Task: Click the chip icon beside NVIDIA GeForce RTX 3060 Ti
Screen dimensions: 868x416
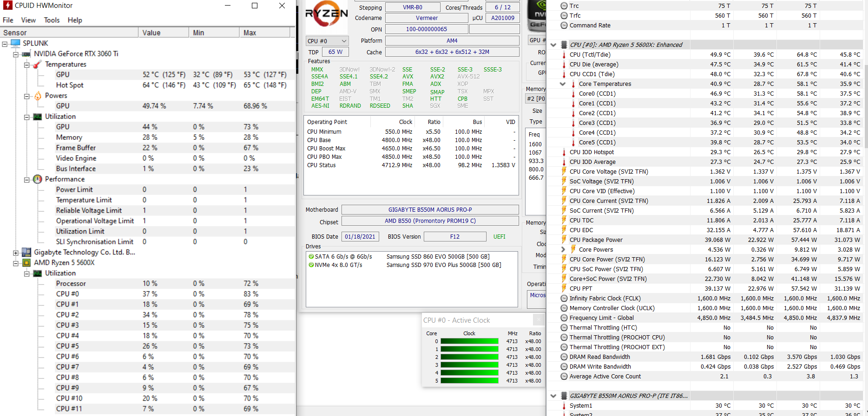Action: tap(26, 54)
